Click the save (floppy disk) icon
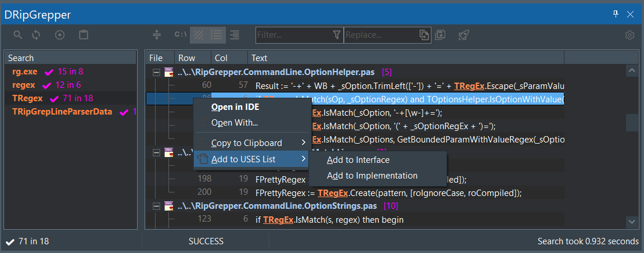Viewport: 644px width, 253px height. click(440, 35)
